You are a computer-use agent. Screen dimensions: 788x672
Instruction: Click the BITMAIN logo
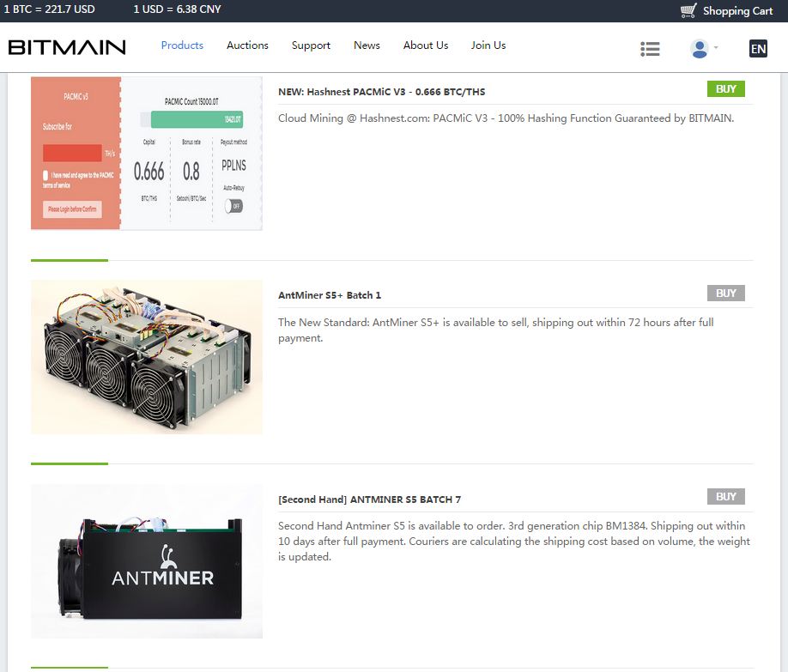coord(67,46)
